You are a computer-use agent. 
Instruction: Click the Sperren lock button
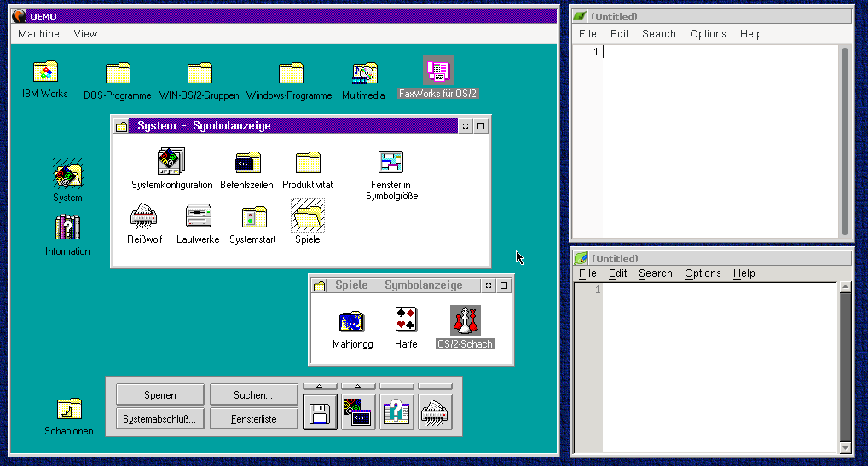(160, 394)
